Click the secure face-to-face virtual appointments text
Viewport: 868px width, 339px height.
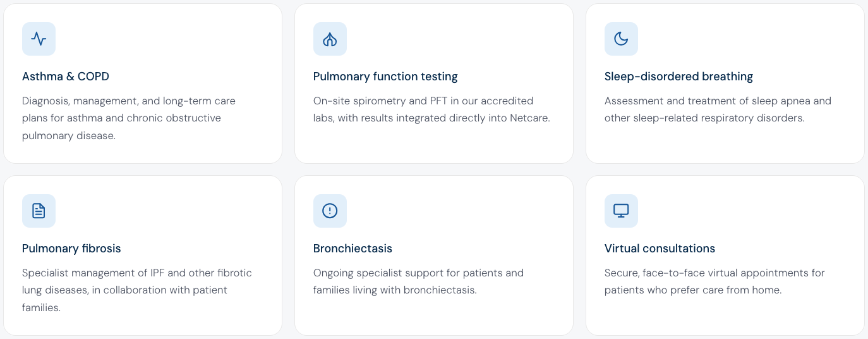[x=714, y=281]
